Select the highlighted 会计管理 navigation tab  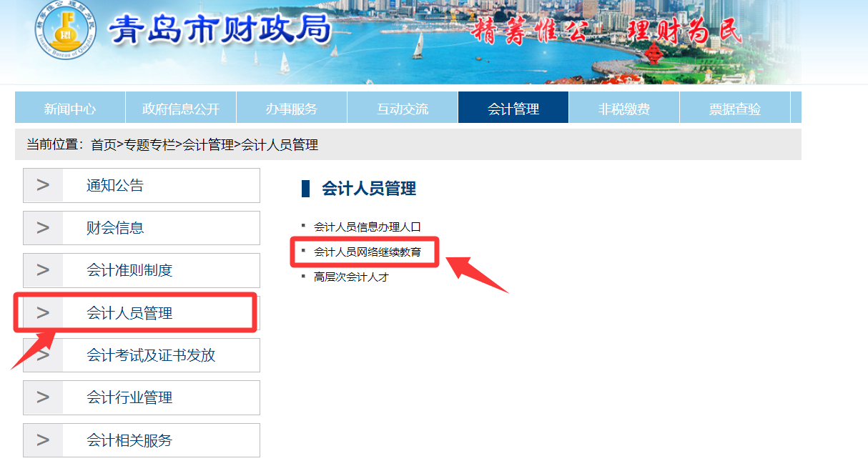(x=513, y=108)
